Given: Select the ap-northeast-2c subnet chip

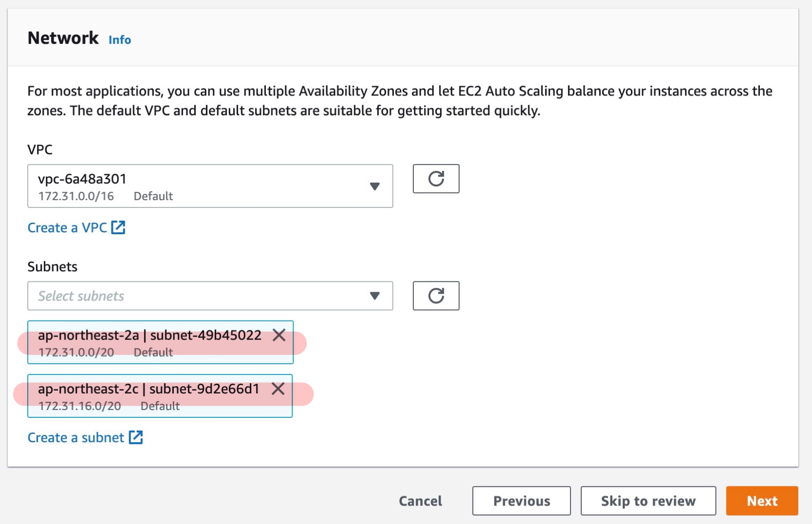Looking at the screenshot, I should tap(146, 397).
